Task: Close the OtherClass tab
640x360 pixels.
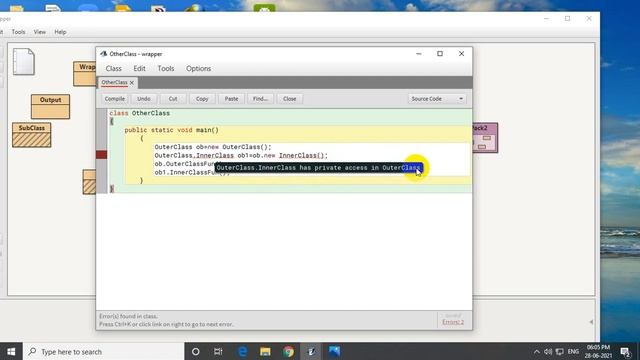Action: click(132, 83)
